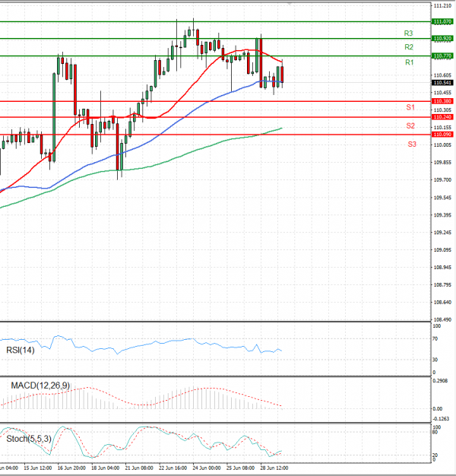Click the S1 support label
Viewport: 456px width, 476px height.
pyautogui.click(x=410, y=107)
